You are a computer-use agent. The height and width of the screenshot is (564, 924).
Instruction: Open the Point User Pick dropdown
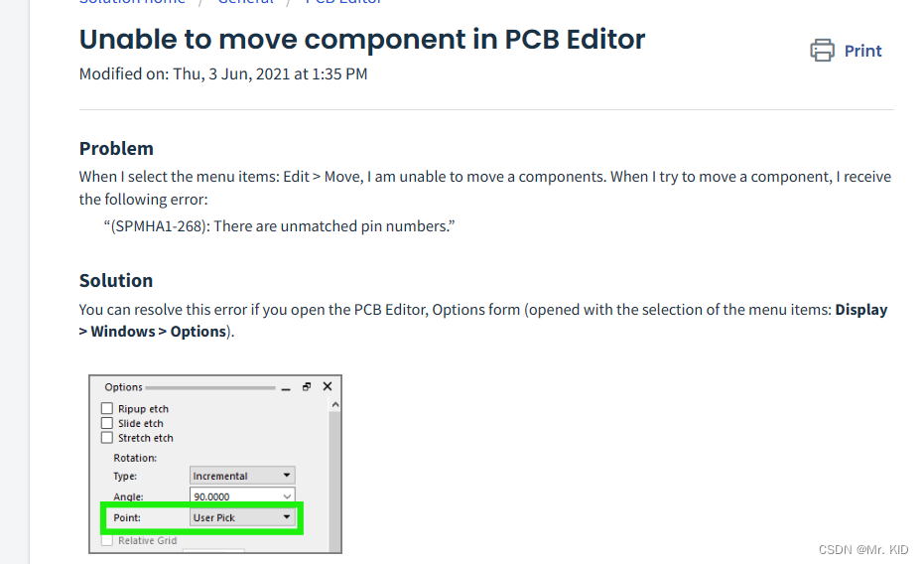(x=242, y=517)
